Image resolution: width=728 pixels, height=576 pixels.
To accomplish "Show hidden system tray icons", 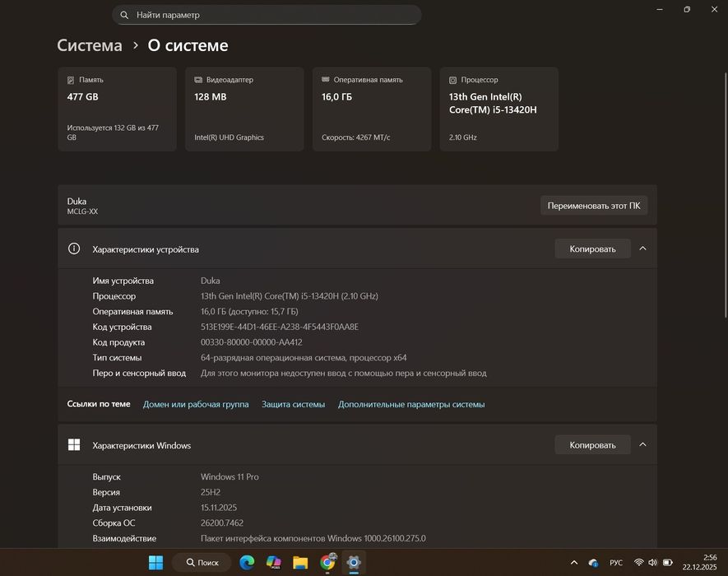I will (574, 563).
